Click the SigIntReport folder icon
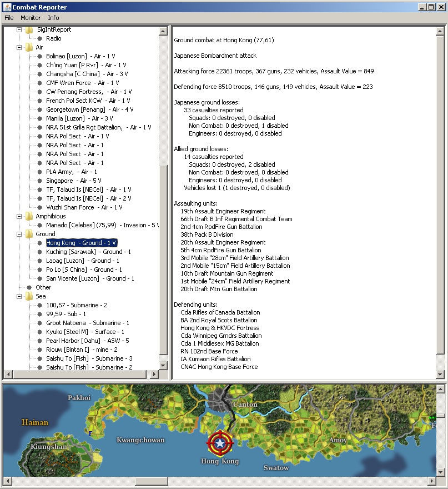 29,29
